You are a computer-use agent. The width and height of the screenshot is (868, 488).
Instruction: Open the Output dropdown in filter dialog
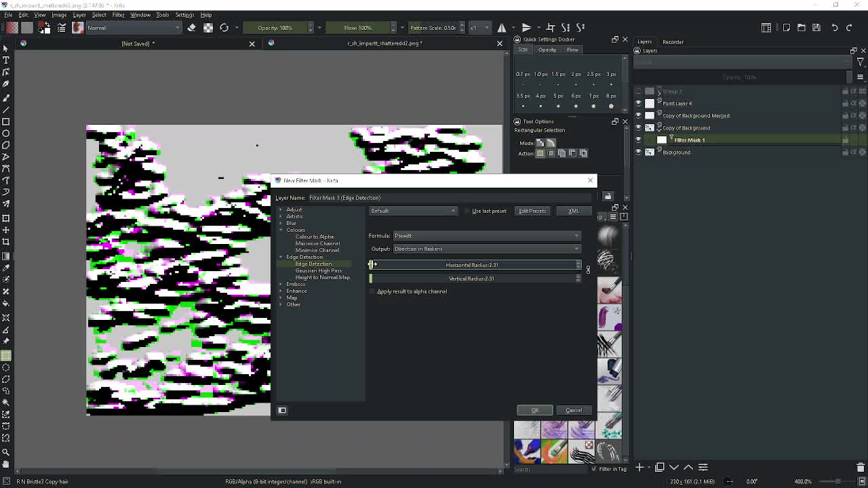tap(487, 249)
